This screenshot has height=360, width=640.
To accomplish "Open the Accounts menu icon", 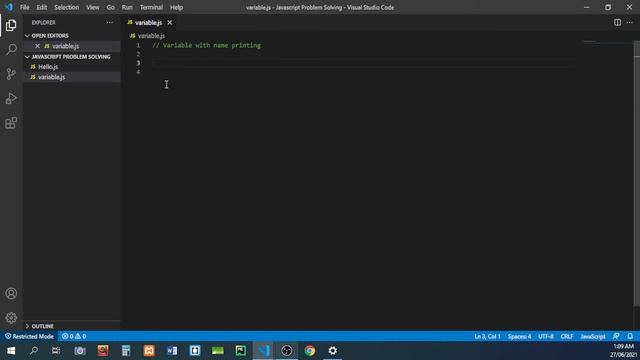I will pyautogui.click(x=11, y=293).
